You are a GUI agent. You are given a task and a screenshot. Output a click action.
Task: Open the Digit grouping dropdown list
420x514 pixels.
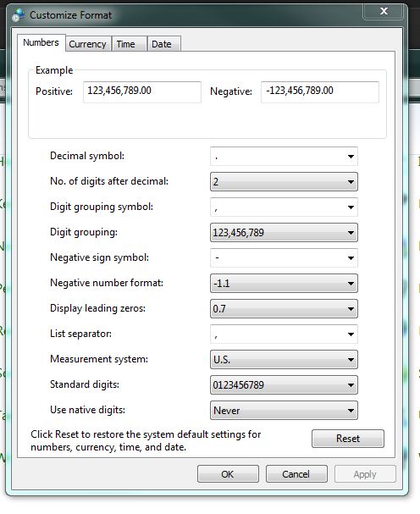point(284,232)
